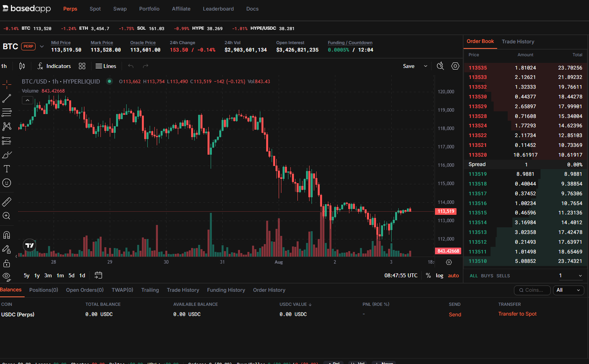Open quick search lightning icon
The width and height of the screenshot is (589, 364).
440,66
